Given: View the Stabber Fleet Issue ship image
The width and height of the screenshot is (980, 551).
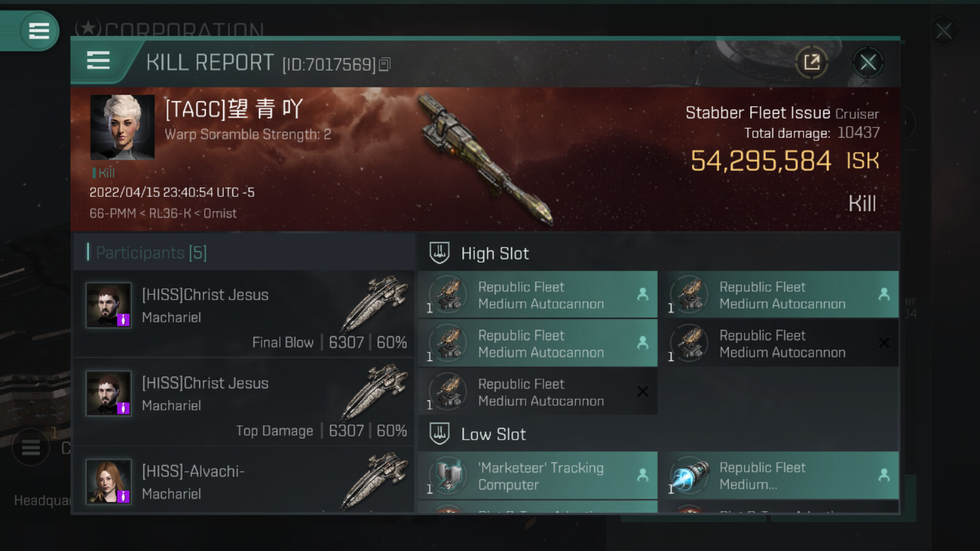Looking at the screenshot, I should point(486,159).
